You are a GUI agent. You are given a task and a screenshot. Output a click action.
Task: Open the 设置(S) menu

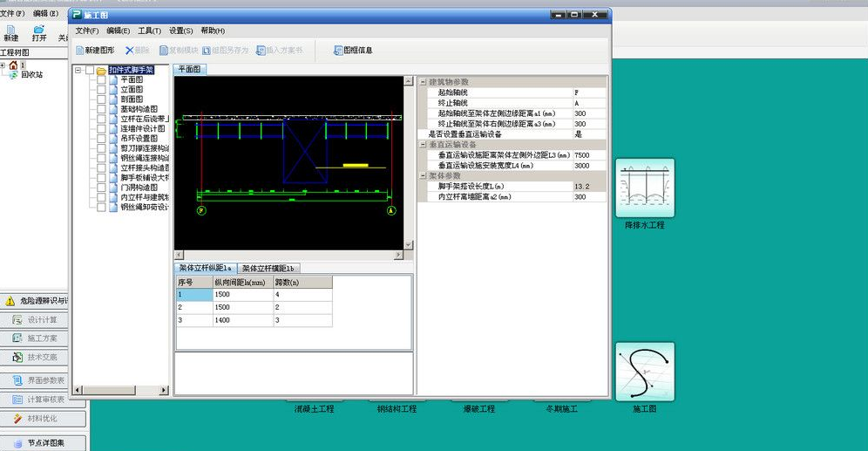coord(180,31)
